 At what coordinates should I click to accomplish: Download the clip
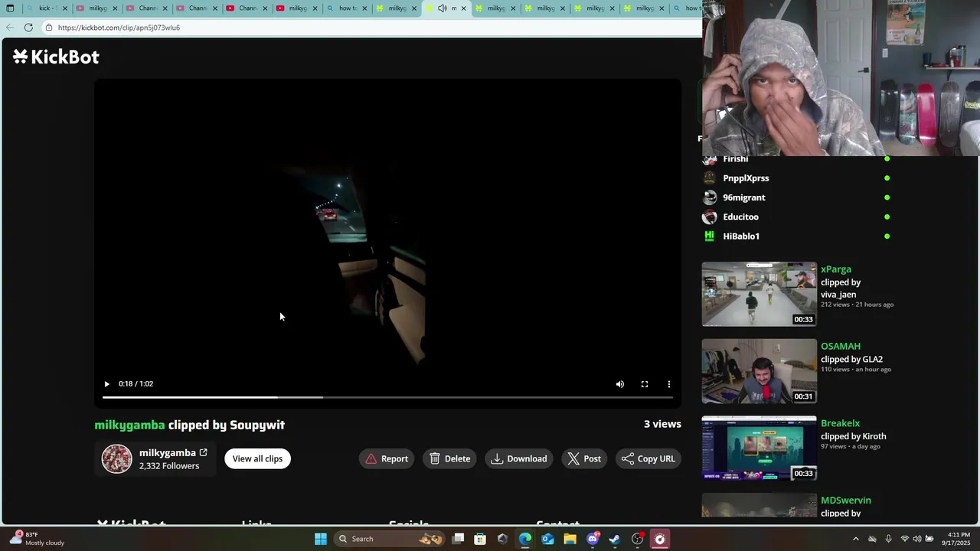pyautogui.click(x=519, y=458)
